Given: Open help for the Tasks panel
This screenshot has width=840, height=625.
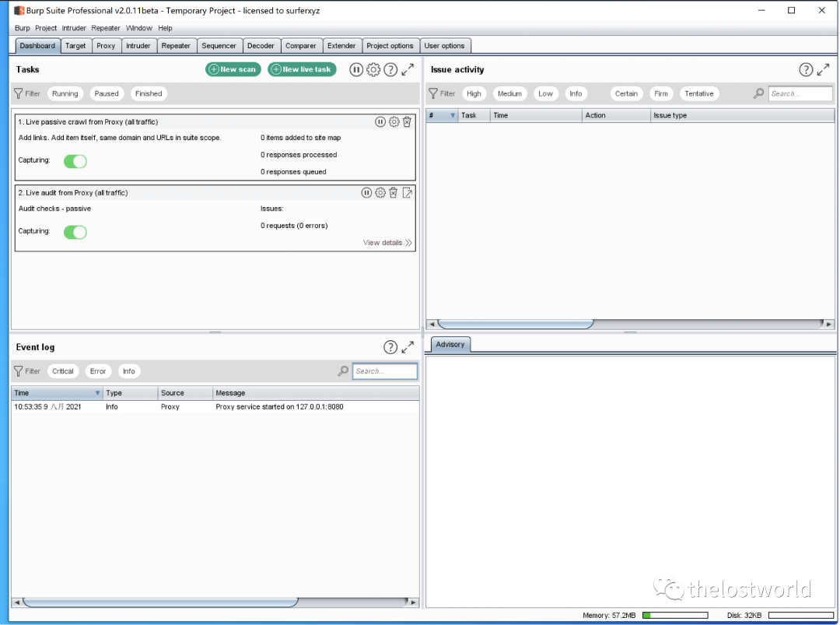Looking at the screenshot, I should point(390,70).
